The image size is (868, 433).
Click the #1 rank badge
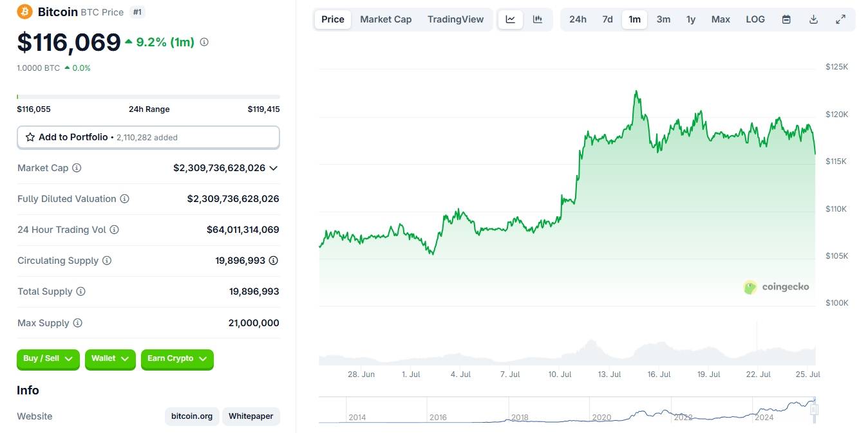(137, 12)
